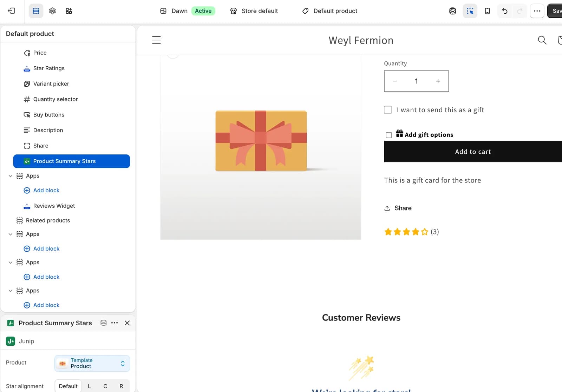The width and height of the screenshot is (562, 392).
Task: Set star alignment to Default
Action: click(68, 386)
